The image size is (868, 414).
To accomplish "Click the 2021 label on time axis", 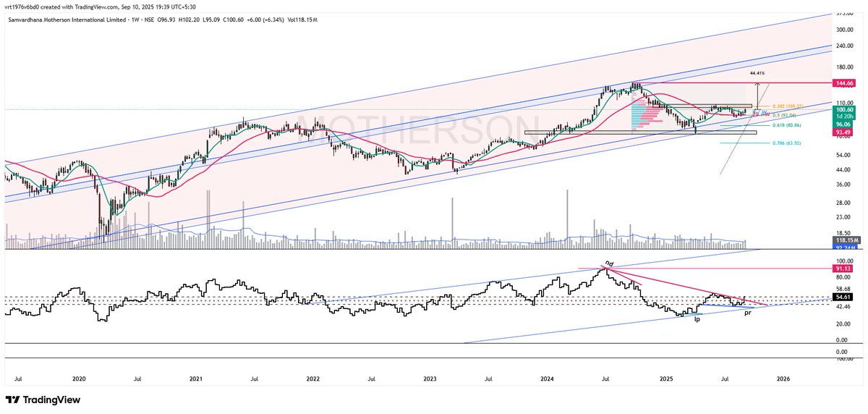I will coord(196,379).
